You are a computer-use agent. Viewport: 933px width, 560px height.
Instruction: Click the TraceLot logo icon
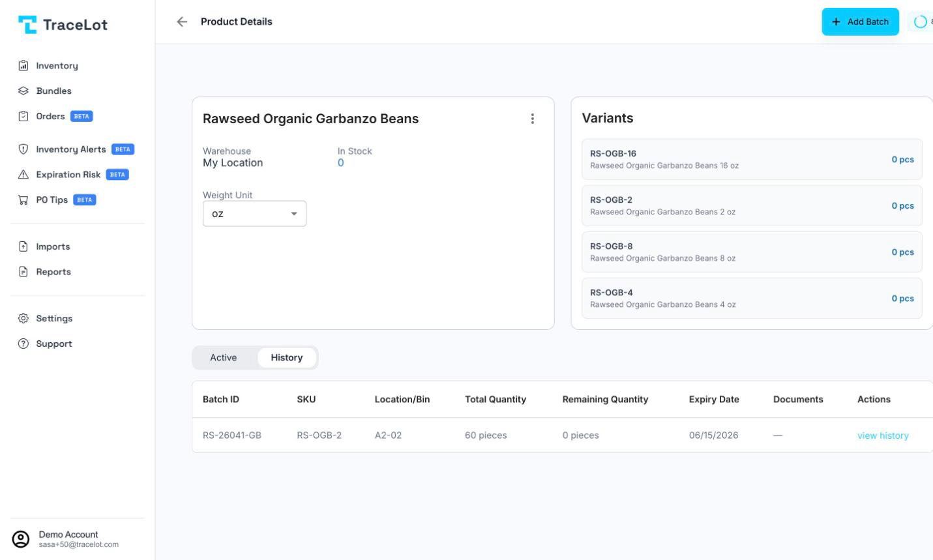(27, 25)
